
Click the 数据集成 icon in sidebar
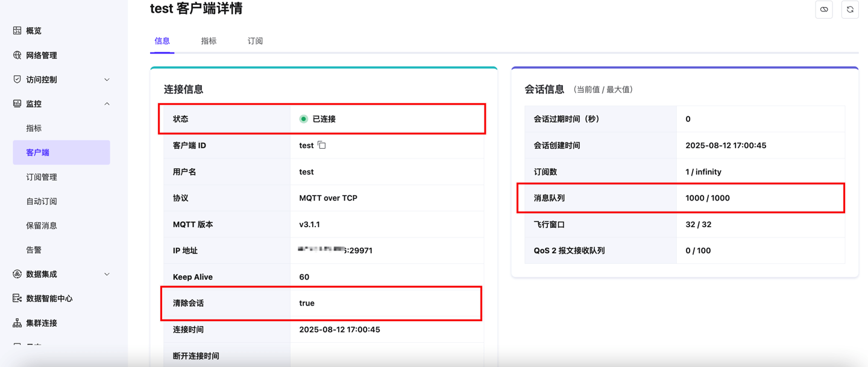[17, 274]
